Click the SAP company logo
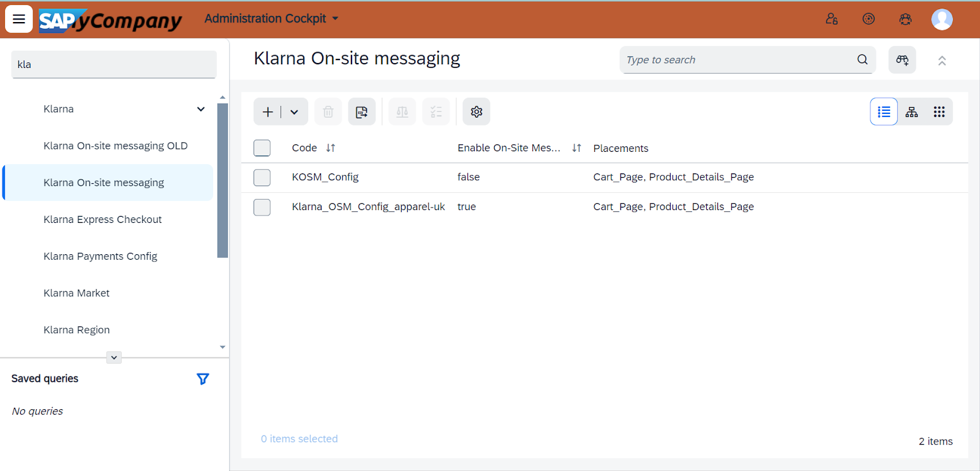This screenshot has width=980, height=471. pyautogui.click(x=110, y=20)
